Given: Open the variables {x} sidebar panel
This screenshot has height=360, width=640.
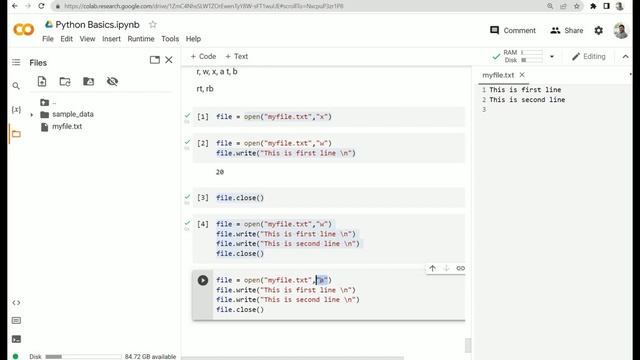Looking at the screenshot, I should (x=16, y=109).
